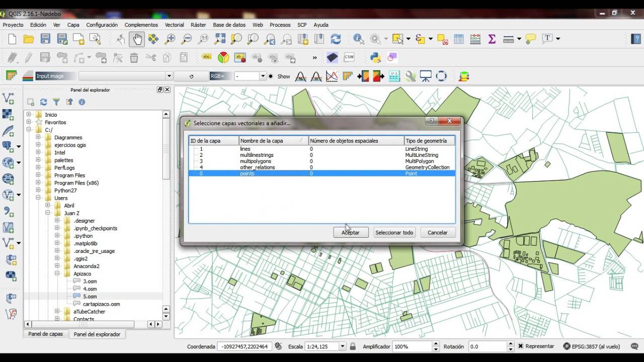Viewport: 644px width, 362px height.
Task: Select the multipolygons layer row
Action: click(x=321, y=161)
